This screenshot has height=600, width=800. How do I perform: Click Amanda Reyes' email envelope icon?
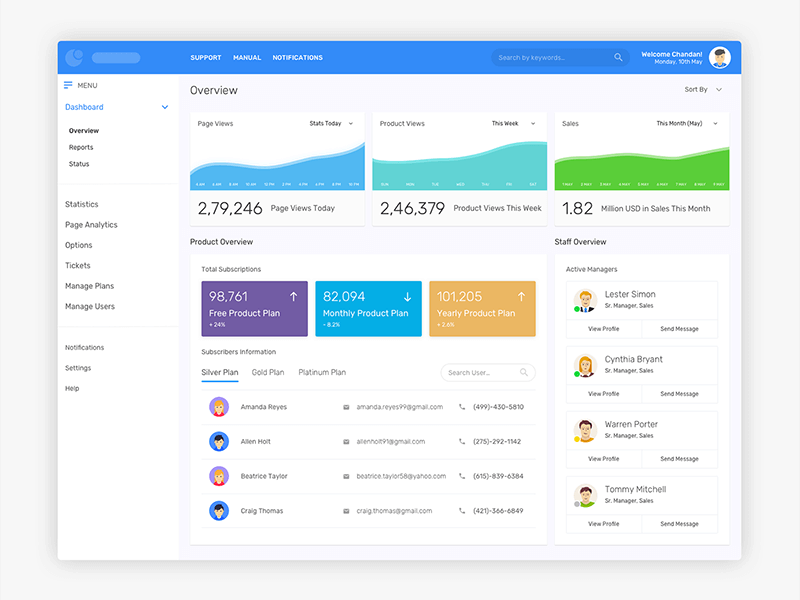(346, 407)
